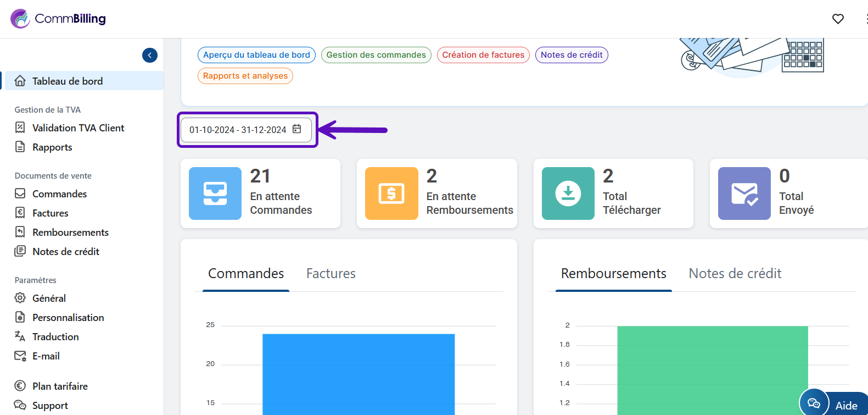Go to Général settings
This screenshot has height=415, width=868.
click(x=49, y=298)
